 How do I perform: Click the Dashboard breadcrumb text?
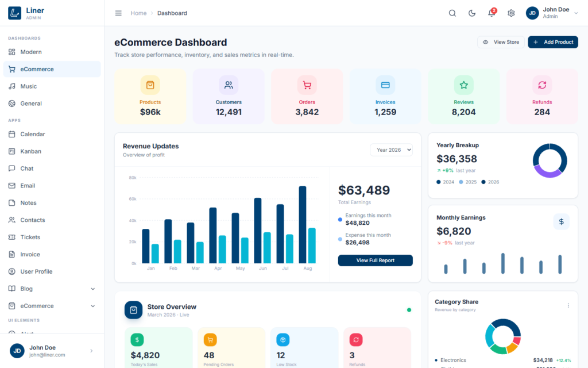click(172, 13)
